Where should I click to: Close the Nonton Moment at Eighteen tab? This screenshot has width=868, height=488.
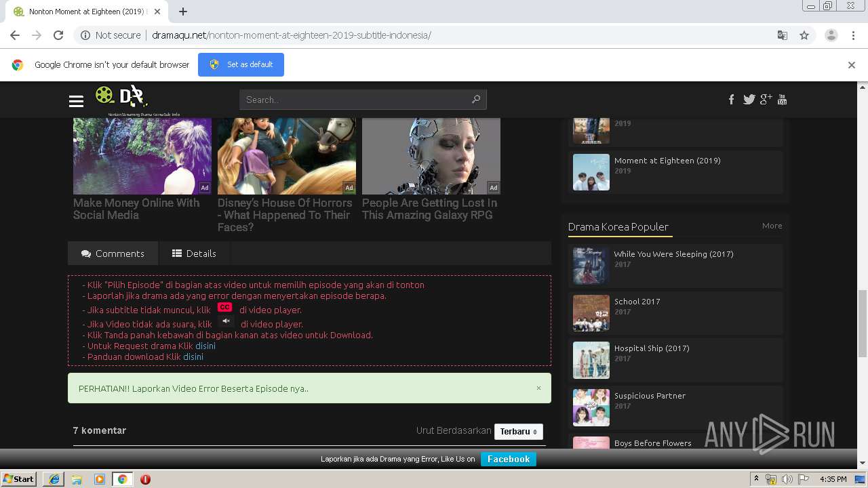(157, 12)
